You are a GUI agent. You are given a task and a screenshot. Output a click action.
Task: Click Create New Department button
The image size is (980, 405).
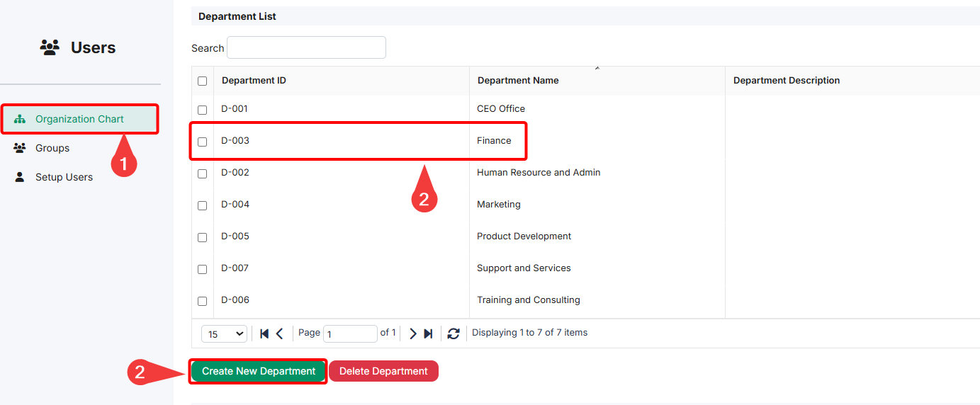[259, 371]
